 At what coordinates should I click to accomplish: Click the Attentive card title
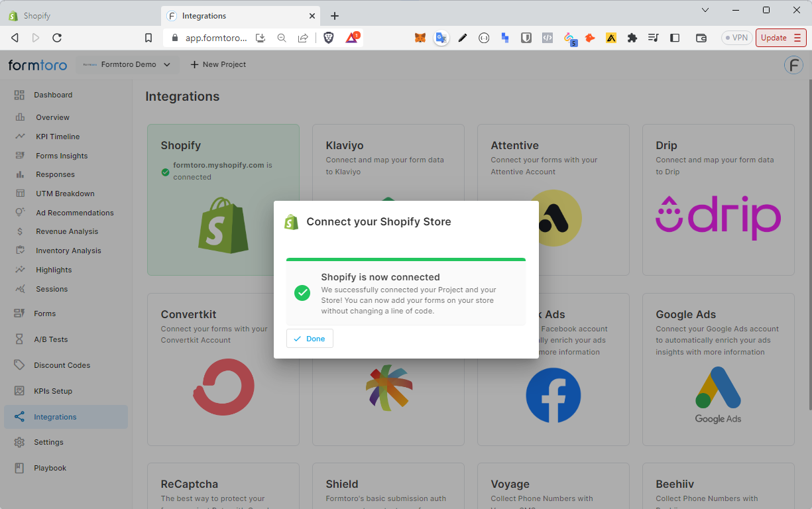pos(514,145)
